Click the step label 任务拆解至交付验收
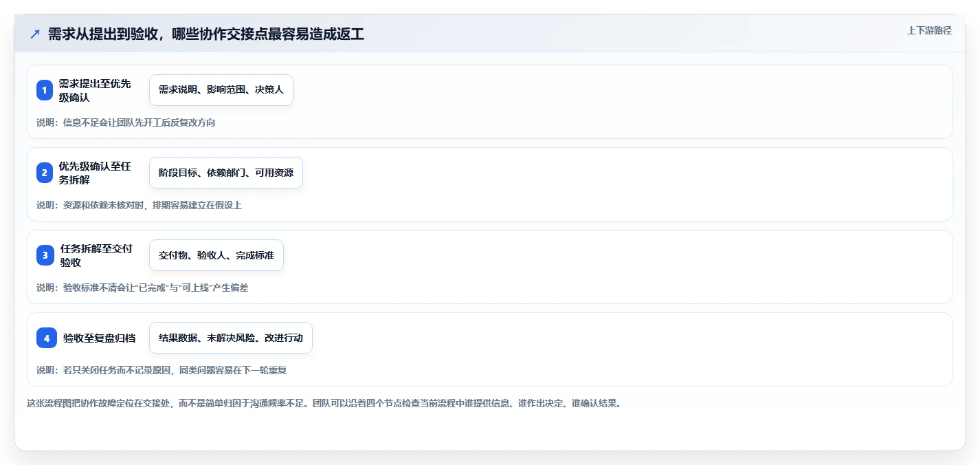This screenshot has width=980, height=465. click(96, 255)
